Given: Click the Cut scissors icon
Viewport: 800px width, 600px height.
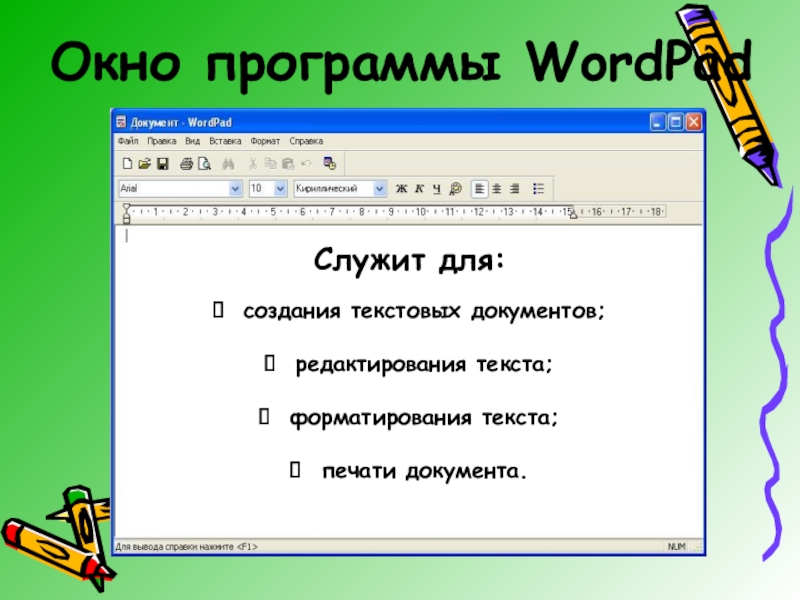Looking at the screenshot, I should pyautogui.click(x=253, y=164).
